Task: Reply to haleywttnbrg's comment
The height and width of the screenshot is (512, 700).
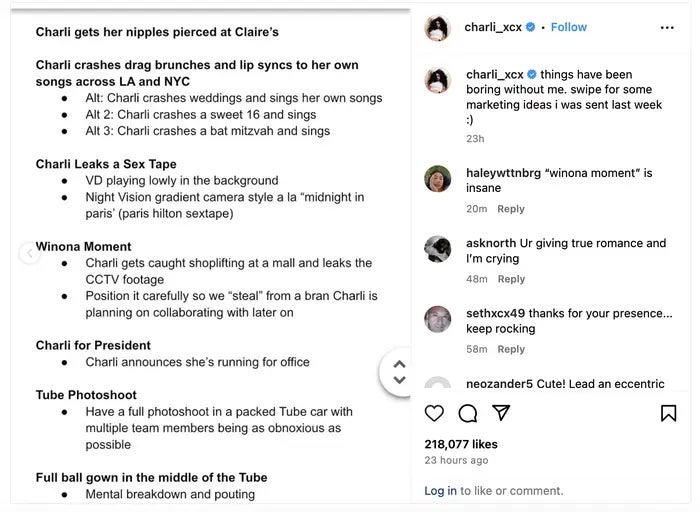Action: click(511, 209)
